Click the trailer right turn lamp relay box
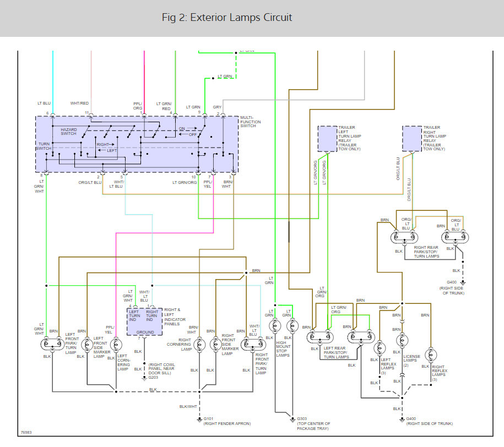 pyautogui.click(x=412, y=139)
